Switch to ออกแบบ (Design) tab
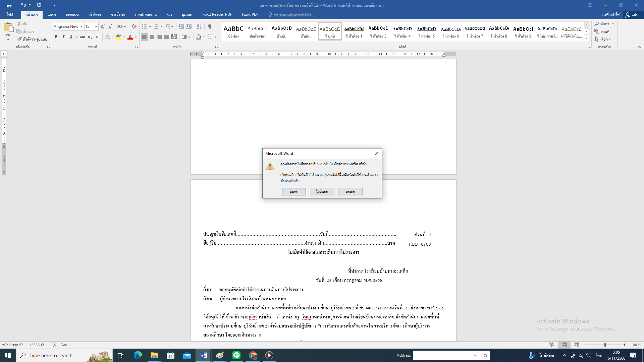The image size is (644, 362). (x=72, y=15)
